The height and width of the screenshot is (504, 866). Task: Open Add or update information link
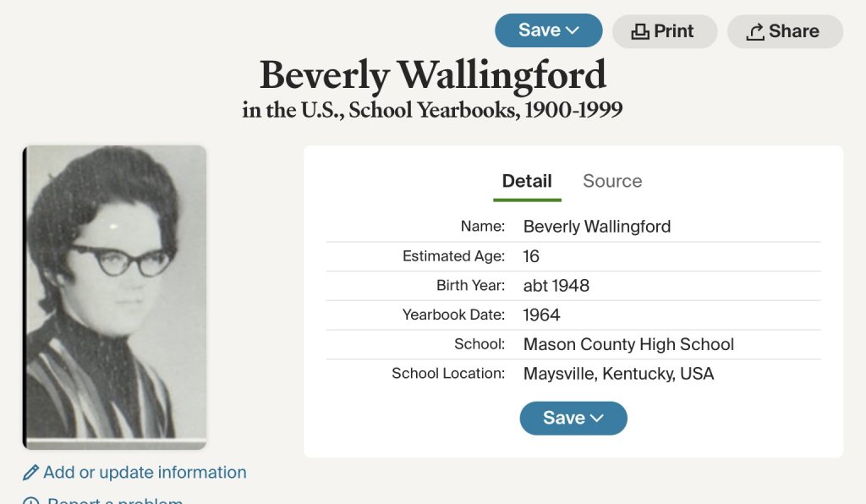click(x=145, y=473)
